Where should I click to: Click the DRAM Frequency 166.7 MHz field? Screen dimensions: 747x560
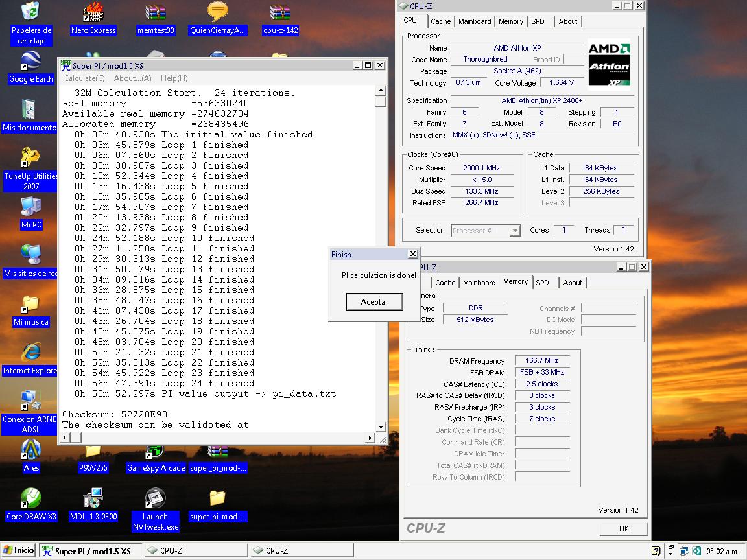pos(542,360)
